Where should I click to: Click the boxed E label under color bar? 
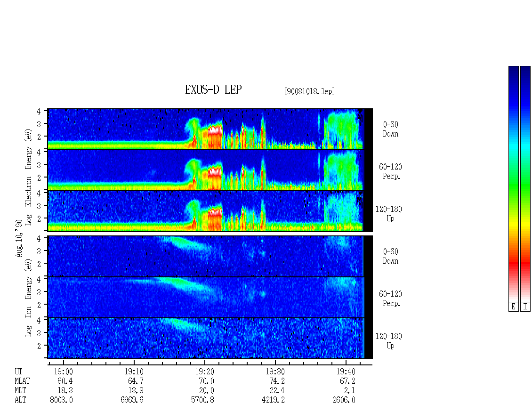point(513,307)
